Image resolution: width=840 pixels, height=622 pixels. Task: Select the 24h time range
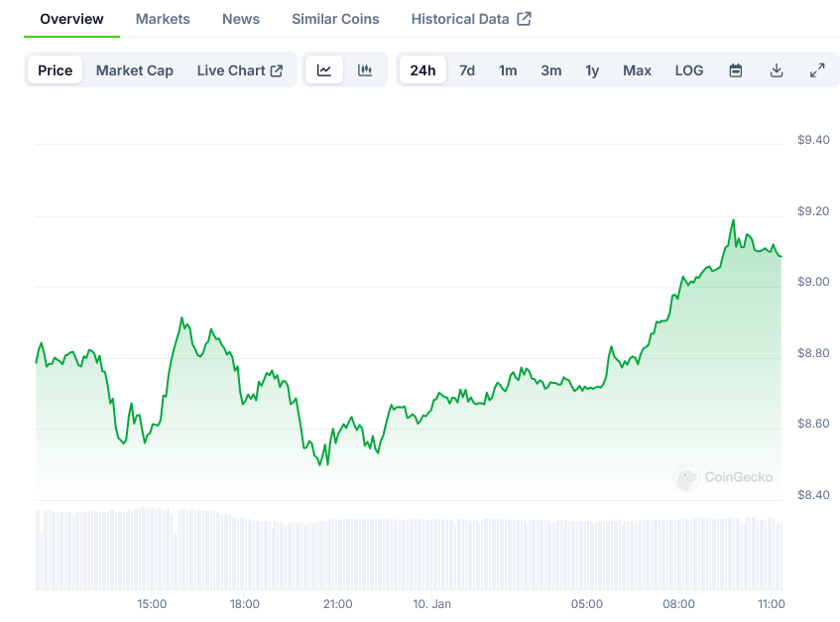pyautogui.click(x=422, y=70)
